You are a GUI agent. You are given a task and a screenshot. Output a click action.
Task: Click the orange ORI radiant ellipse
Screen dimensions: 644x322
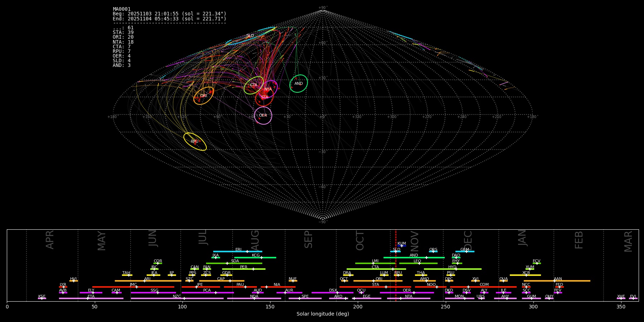(204, 96)
